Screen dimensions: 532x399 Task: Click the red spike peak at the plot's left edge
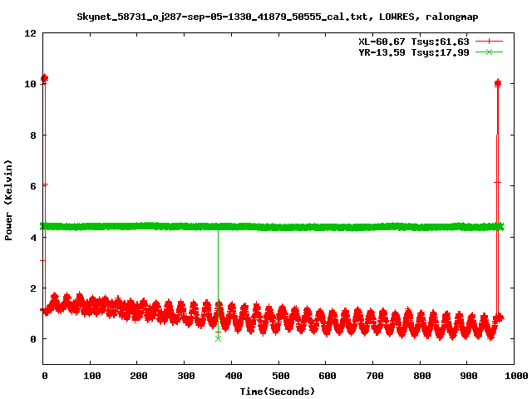(x=44, y=78)
